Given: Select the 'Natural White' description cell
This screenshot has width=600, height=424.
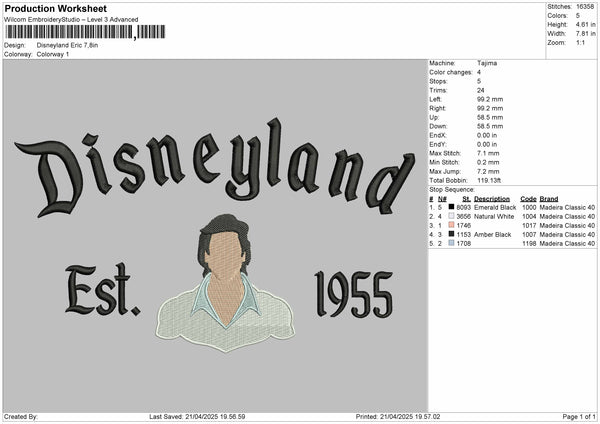Looking at the screenshot, I should [494, 216].
